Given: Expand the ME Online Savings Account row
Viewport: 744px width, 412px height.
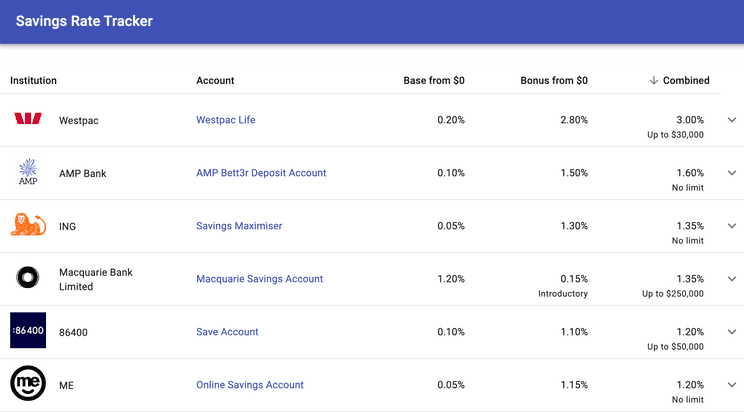Looking at the screenshot, I should [732, 385].
